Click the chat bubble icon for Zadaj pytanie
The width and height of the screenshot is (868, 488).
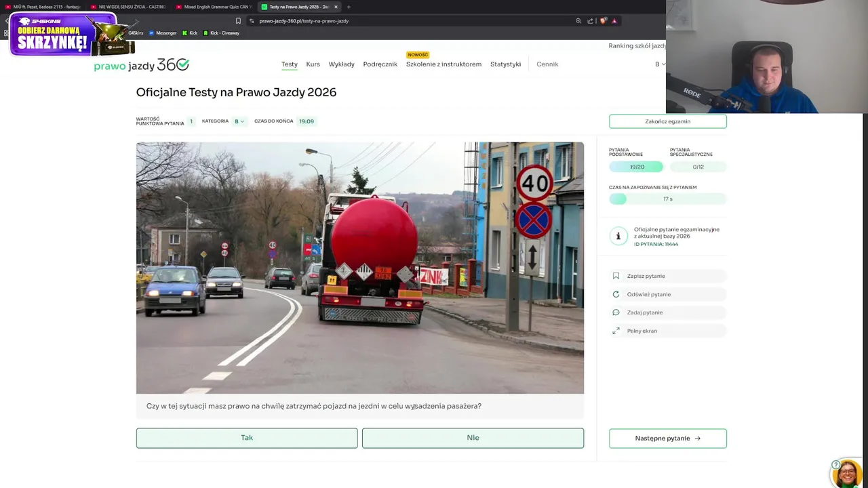tap(616, 312)
